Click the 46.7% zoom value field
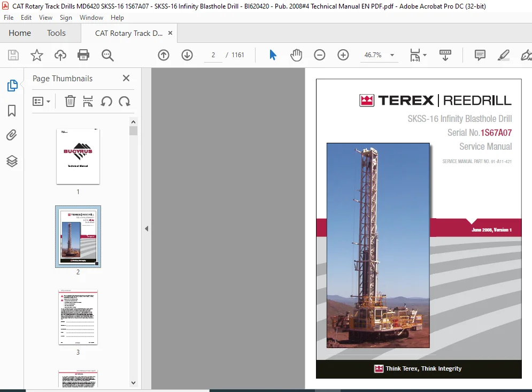The height and width of the screenshot is (392, 532). (373, 55)
